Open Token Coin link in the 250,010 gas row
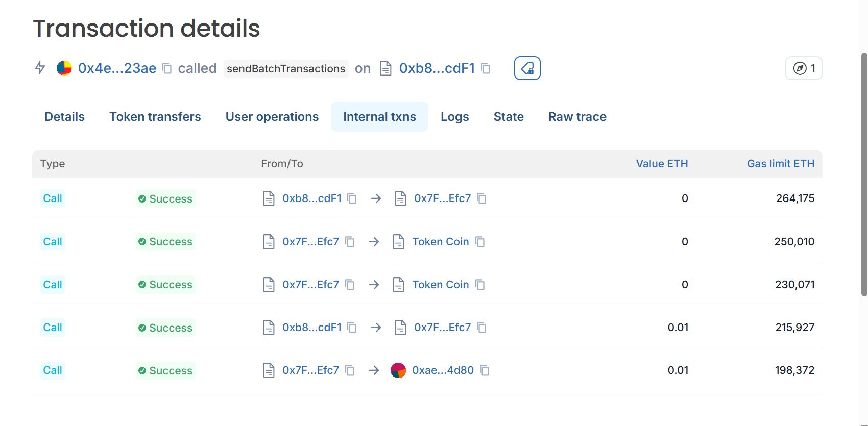Screen dimensions: 868x426 [441, 242]
